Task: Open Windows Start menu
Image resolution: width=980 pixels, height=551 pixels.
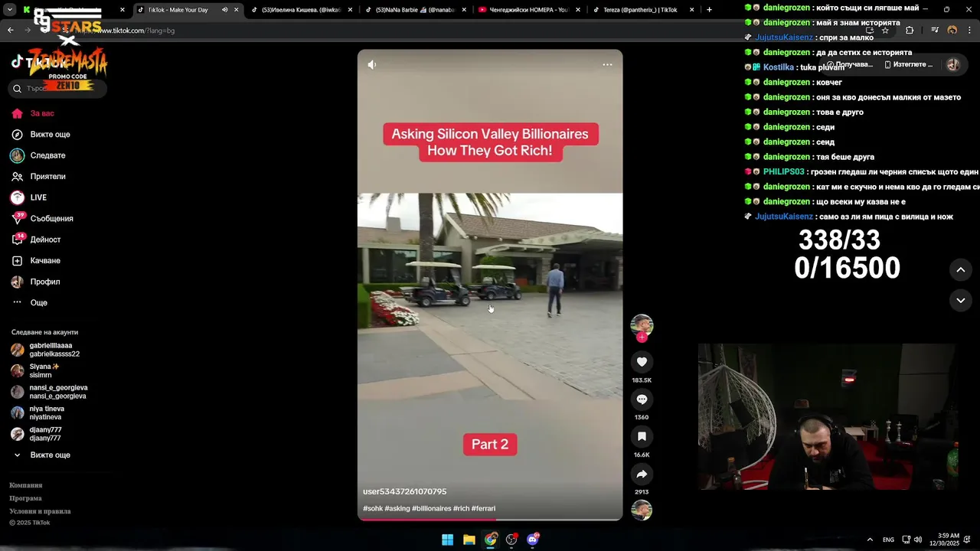Action: pyautogui.click(x=447, y=540)
